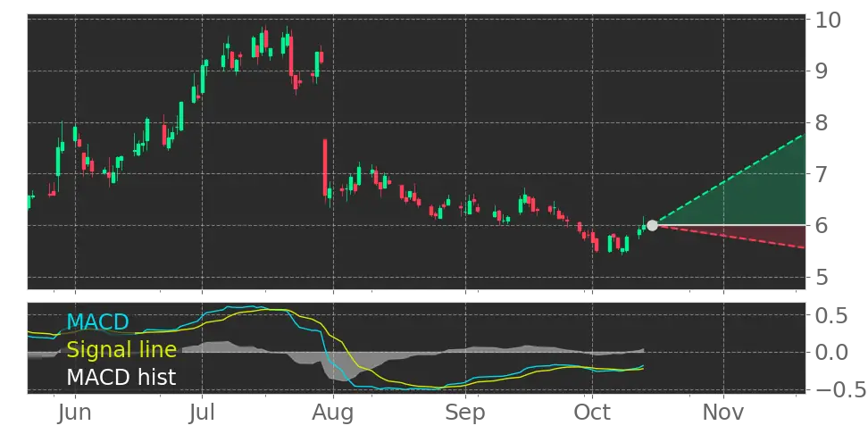The width and height of the screenshot is (868, 434).
Task: Click the Jun month axis label
Action: (75, 413)
